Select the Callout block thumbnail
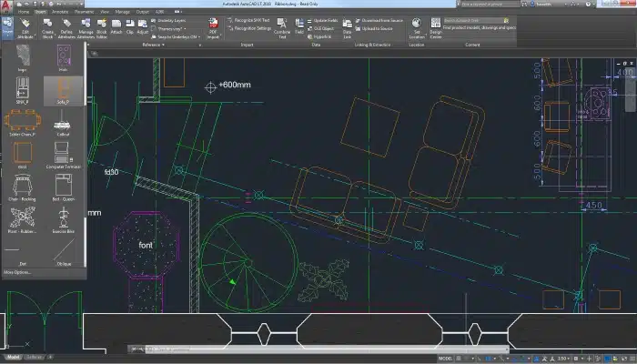Image resolution: width=637 pixels, height=364 pixels. click(63, 123)
